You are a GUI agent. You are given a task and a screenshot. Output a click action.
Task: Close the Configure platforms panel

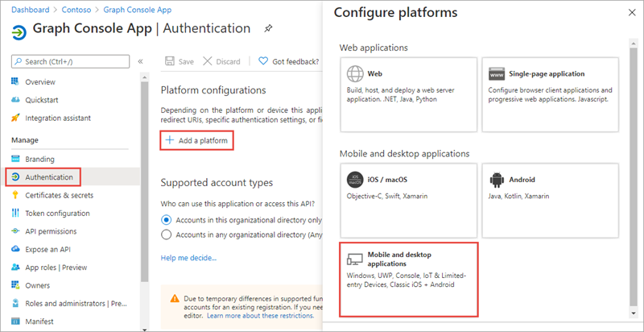coord(632,13)
